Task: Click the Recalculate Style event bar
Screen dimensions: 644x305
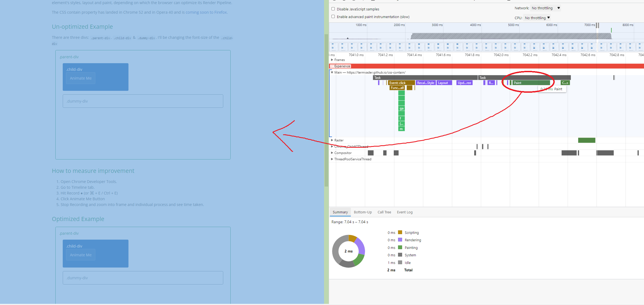Action: pyautogui.click(x=425, y=83)
